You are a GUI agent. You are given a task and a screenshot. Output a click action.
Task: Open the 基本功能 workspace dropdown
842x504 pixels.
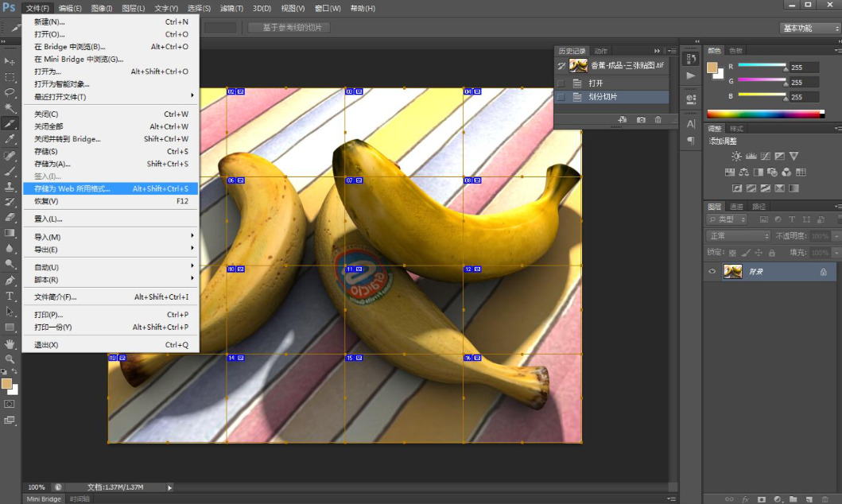tap(809, 28)
